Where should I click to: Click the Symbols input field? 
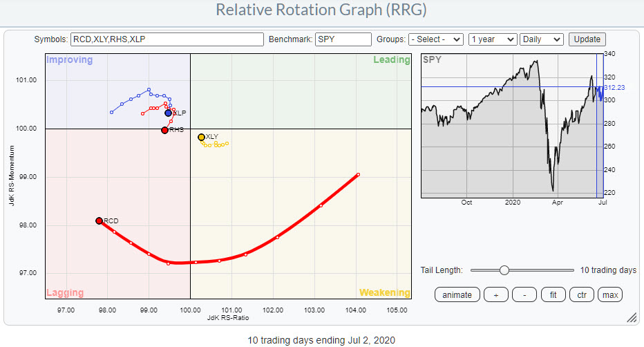tap(167, 39)
